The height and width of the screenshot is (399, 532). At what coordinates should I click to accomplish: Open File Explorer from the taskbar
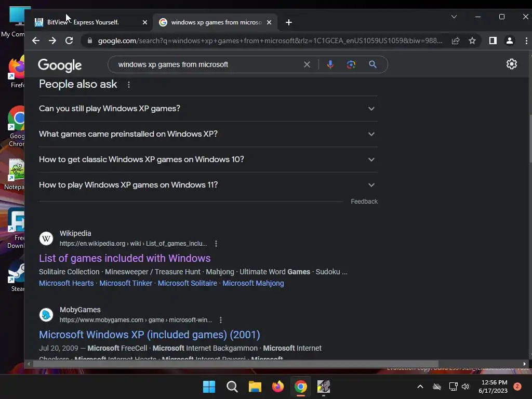pyautogui.click(x=255, y=387)
